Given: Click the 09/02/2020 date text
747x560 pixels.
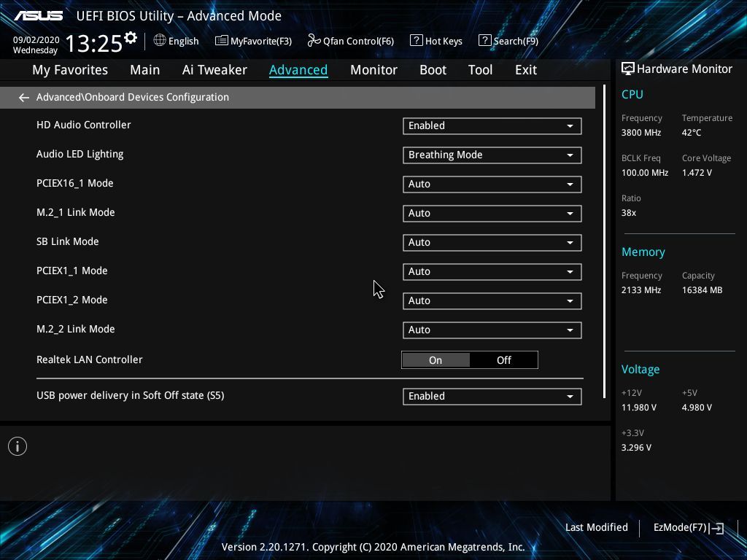Looking at the screenshot, I should pos(36,40).
